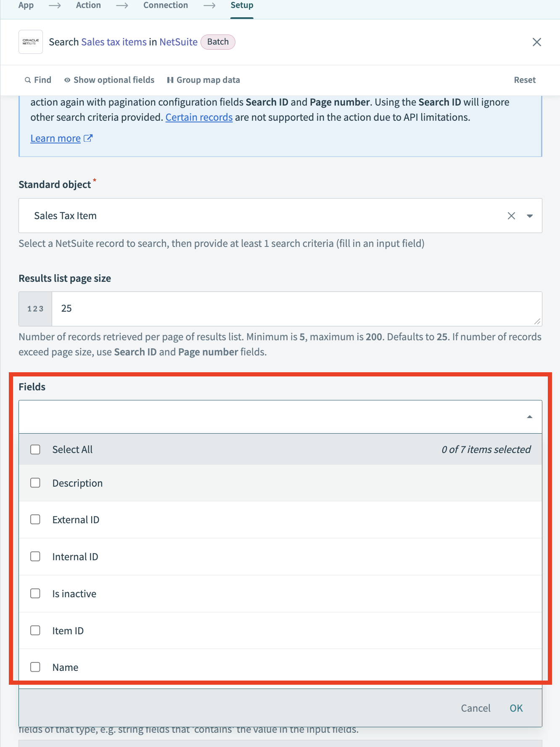Image resolution: width=560 pixels, height=747 pixels.
Task: Enable the Is inactive checkbox
Action: tap(35, 593)
